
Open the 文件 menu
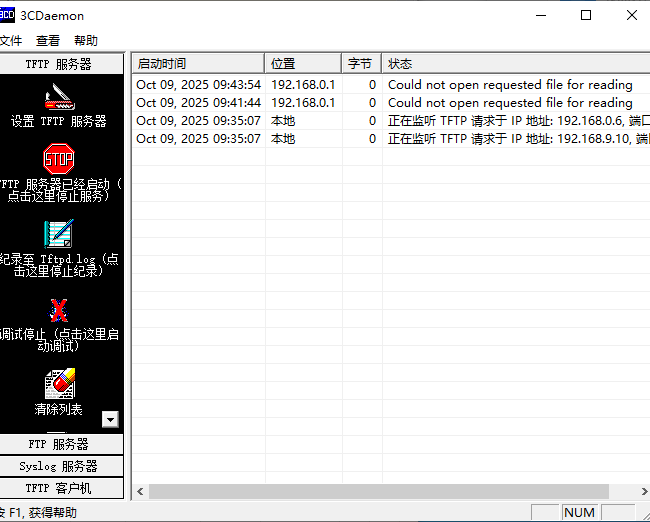point(10,41)
